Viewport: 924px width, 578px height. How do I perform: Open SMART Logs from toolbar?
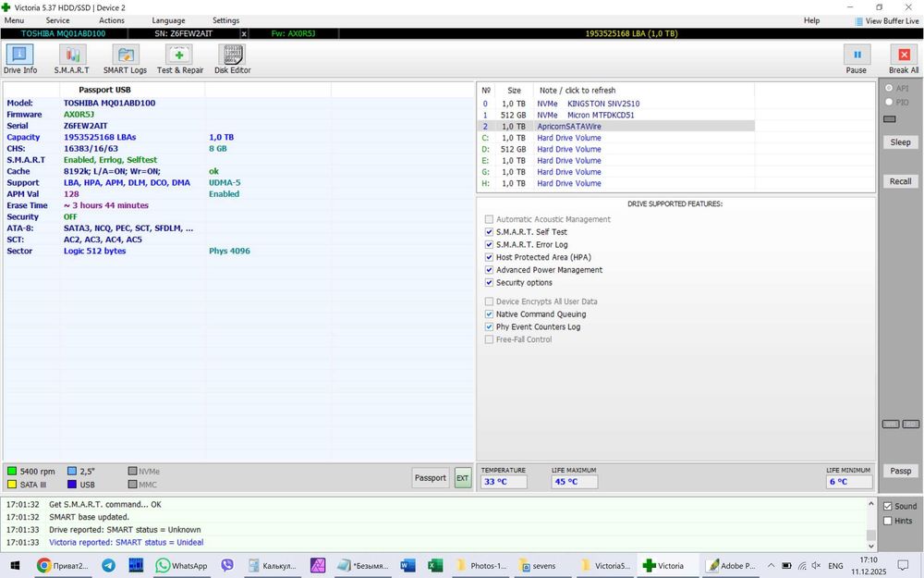click(x=125, y=59)
